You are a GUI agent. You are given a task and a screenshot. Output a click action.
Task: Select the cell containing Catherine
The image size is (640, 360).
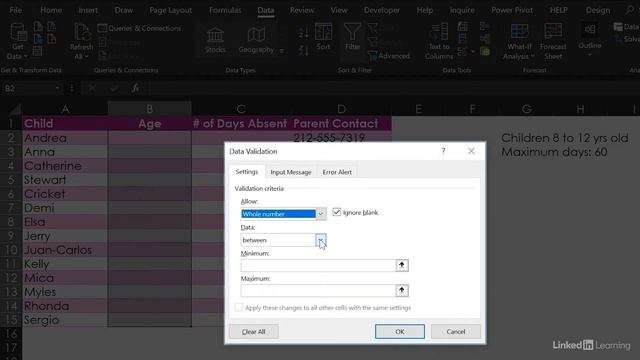pyautogui.click(x=65, y=166)
